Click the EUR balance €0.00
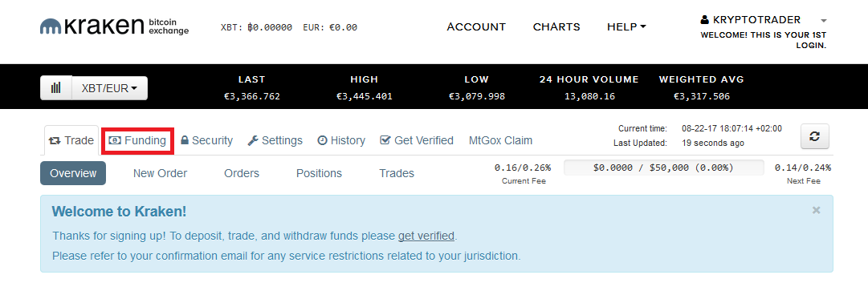The height and width of the screenshot is (295, 868). (x=343, y=27)
